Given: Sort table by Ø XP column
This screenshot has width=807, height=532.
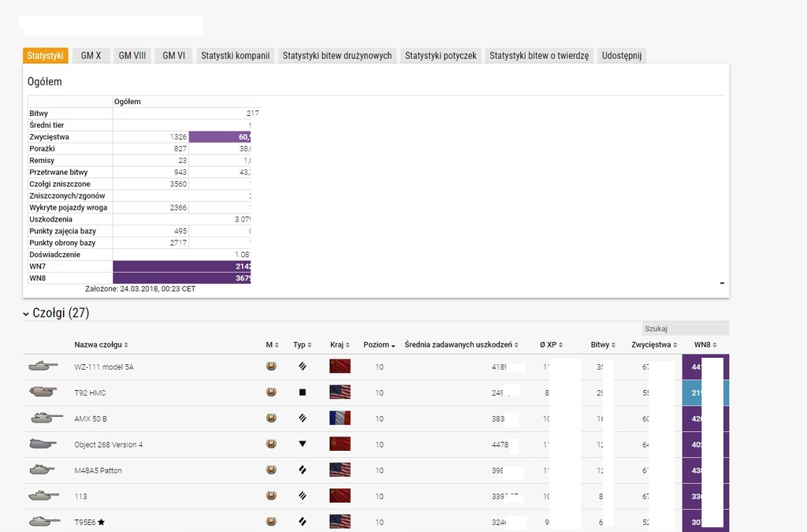Looking at the screenshot, I should coord(551,344).
